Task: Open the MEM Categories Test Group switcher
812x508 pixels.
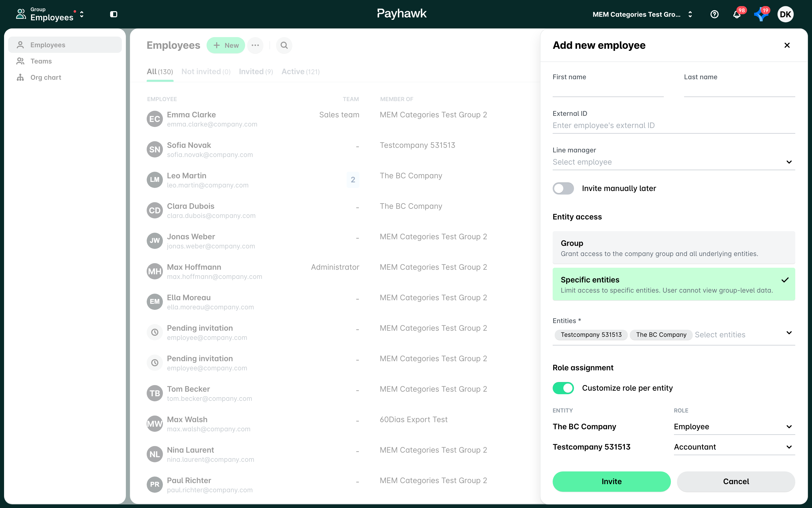Action: coord(642,14)
